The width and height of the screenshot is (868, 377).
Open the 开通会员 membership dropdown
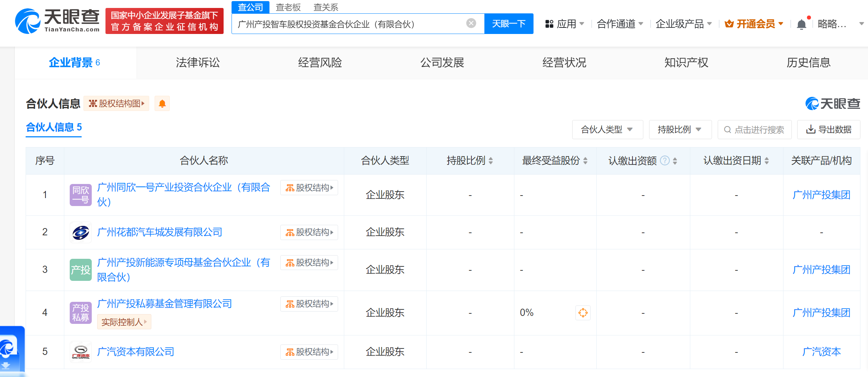[x=754, y=24]
